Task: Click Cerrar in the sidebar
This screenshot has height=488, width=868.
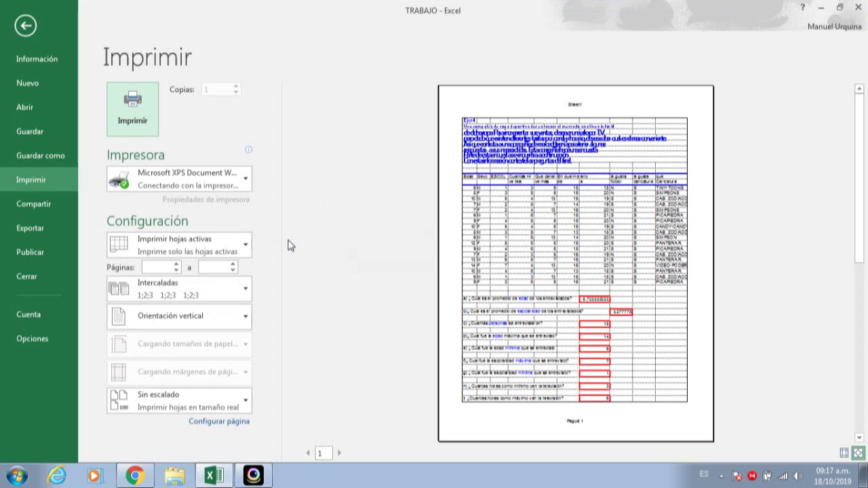Action: click(27, 276)
